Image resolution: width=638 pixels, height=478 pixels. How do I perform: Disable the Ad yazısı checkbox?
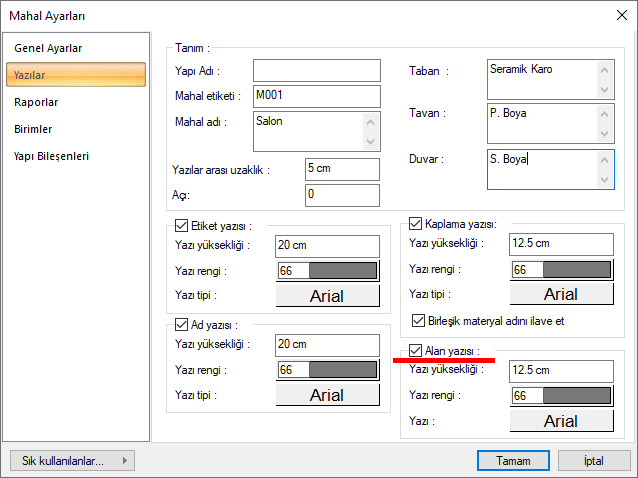(x=181, y=324)
